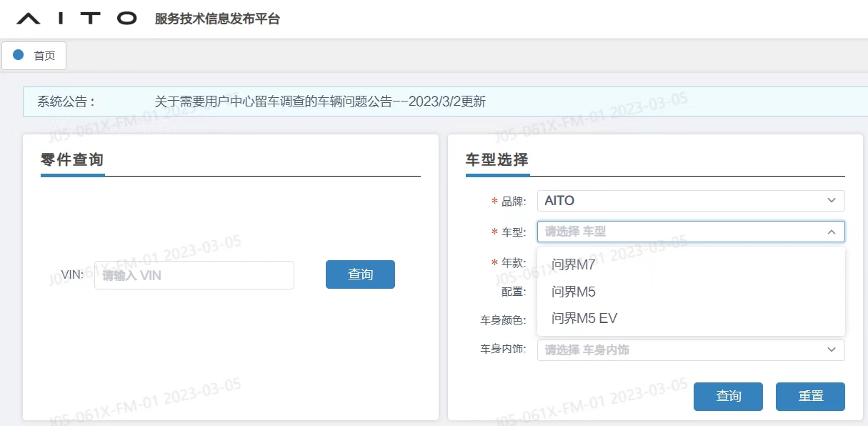
Task: Focus the VIN input field
Action: tap(194, 275)
